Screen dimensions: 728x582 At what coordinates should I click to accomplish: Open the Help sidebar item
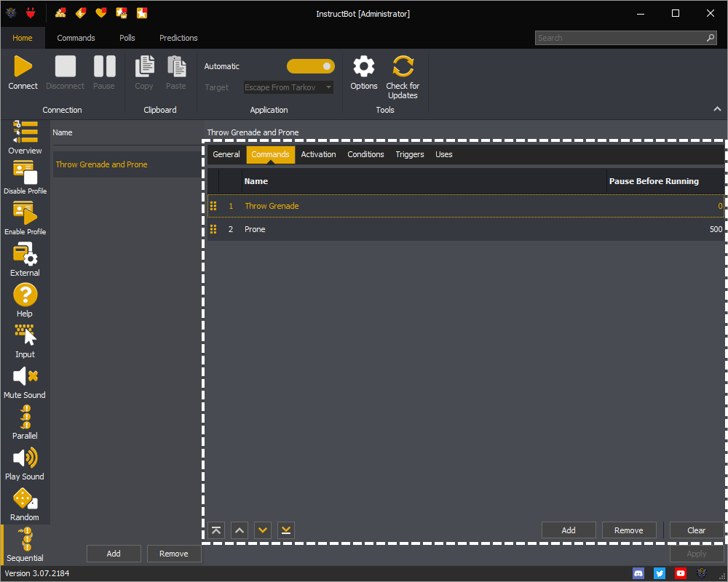(25, 300)
